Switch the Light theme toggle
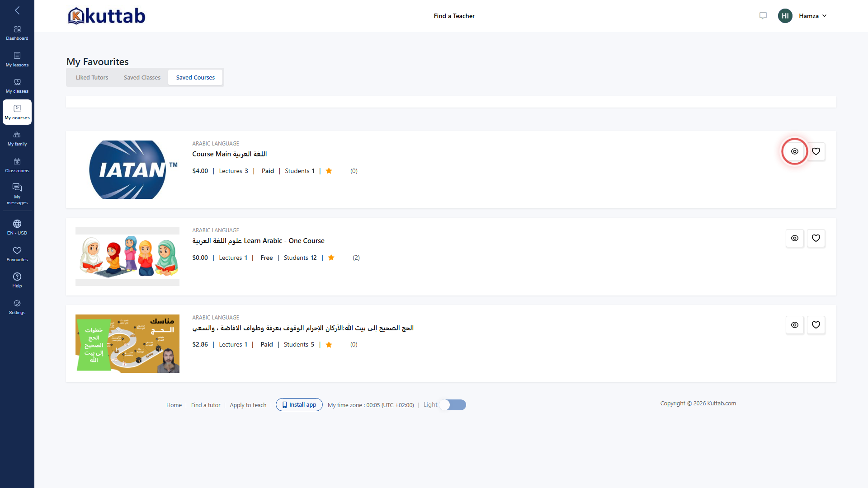The height and width of the screenshot is (488, 868). point(453,405)
